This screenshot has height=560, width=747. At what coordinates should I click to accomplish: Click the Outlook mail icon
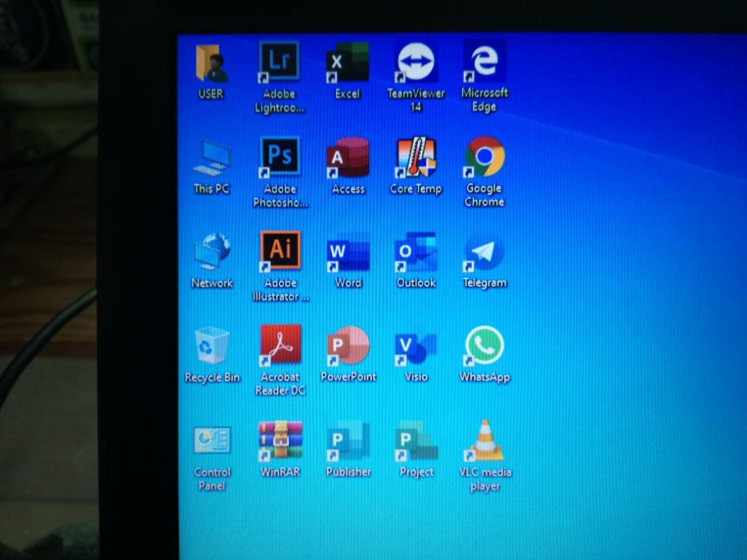pyautogui.click(x=416, y=252)
